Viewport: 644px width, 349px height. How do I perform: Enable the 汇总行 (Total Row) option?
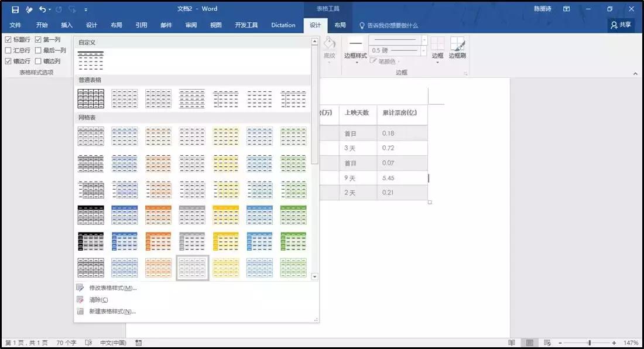point(8,50)
